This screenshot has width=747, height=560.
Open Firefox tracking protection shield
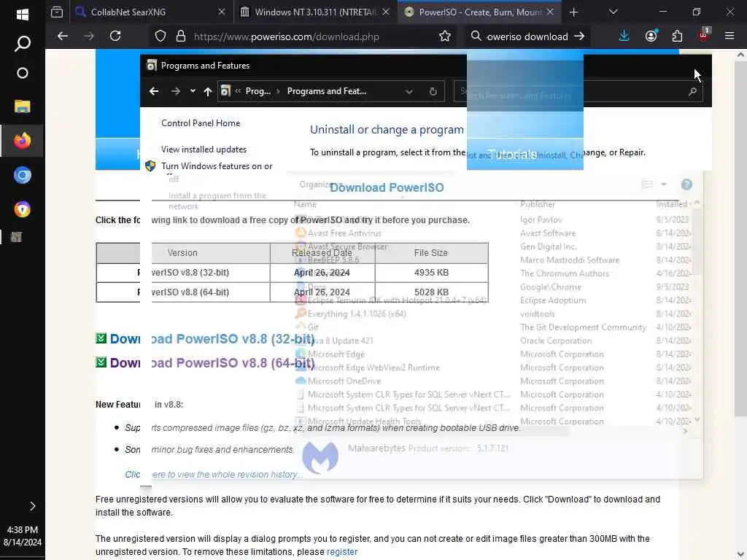pyautogui.click(x=160, y=36)
